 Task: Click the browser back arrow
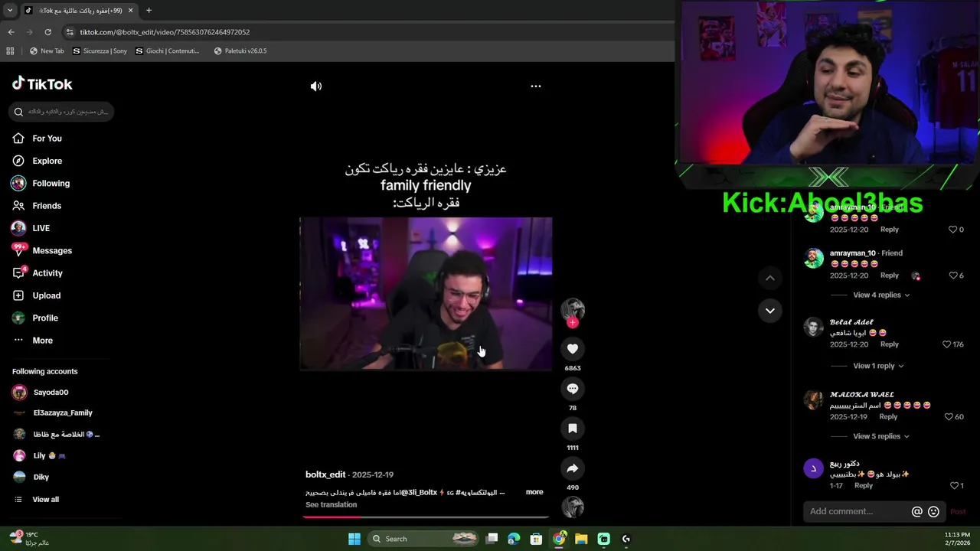tap(11, 32)
